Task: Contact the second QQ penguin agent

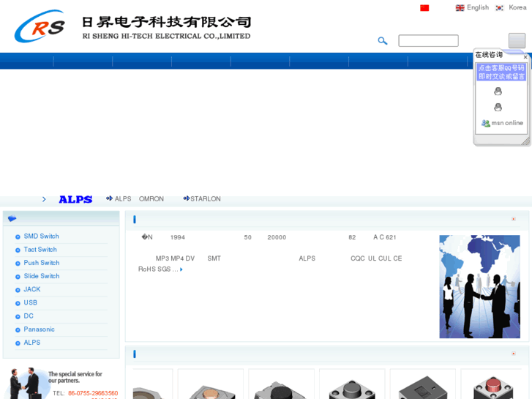Action: tap(498, 108)
